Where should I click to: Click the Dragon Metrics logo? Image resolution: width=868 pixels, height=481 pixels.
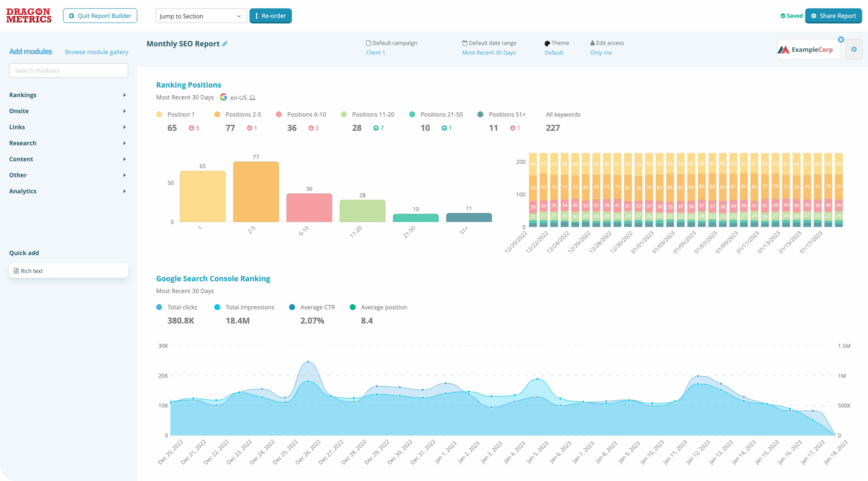point(29,16)
